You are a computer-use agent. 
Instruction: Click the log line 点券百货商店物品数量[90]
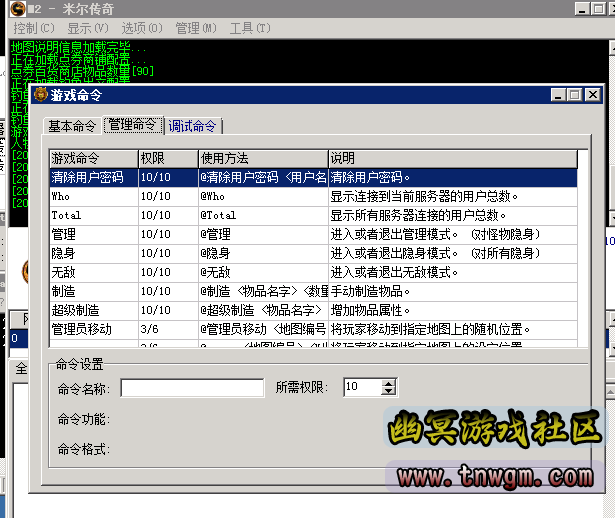click(x=82, y=71)
